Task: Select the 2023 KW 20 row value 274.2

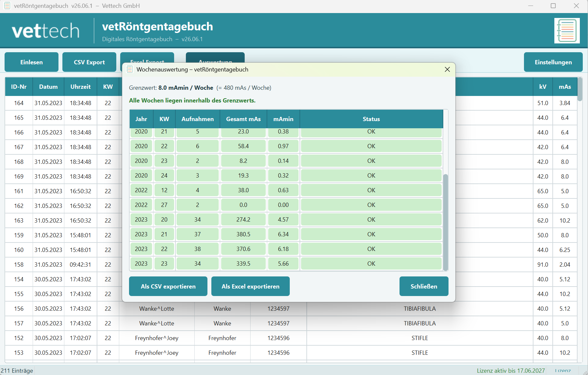Action: 243,220
